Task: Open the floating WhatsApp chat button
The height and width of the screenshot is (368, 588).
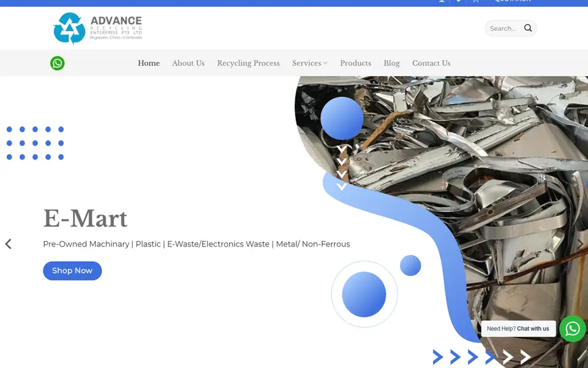Action: point(573,329)
